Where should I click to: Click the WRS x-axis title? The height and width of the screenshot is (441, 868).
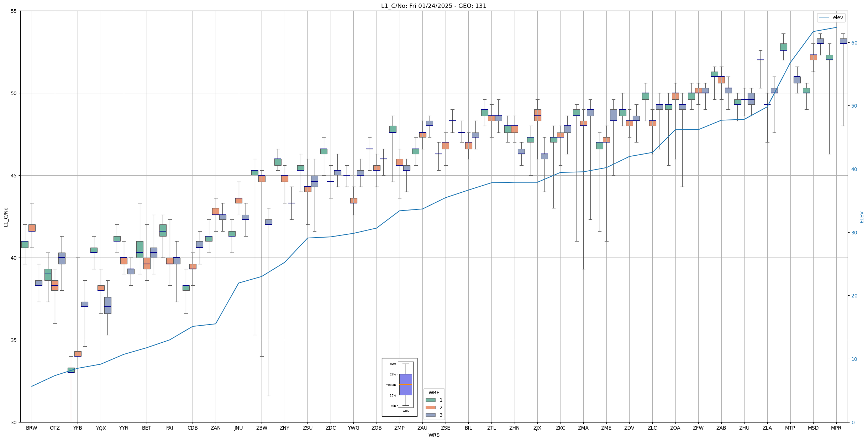point(433,435)
